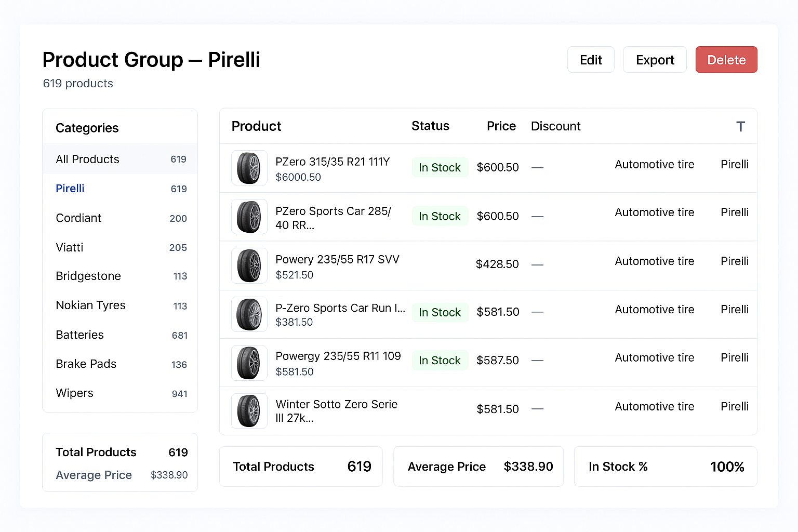Click In Stock badge for Powergy 235/55

tap(440, 361)
